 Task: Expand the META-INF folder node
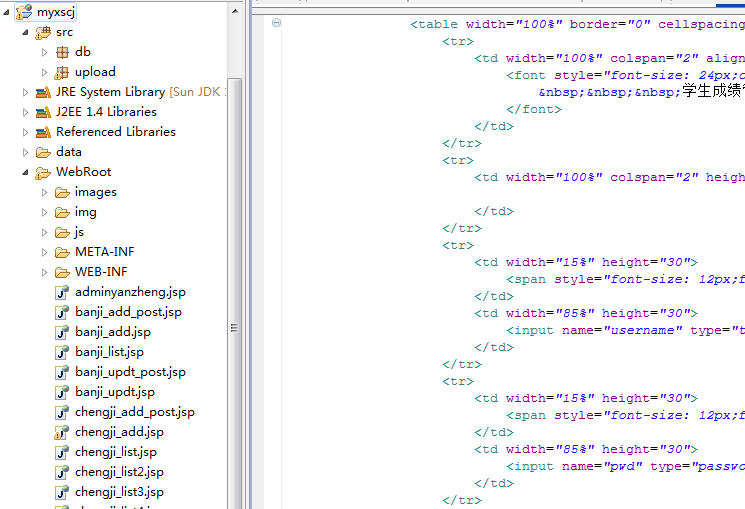(x=44, y=252)
